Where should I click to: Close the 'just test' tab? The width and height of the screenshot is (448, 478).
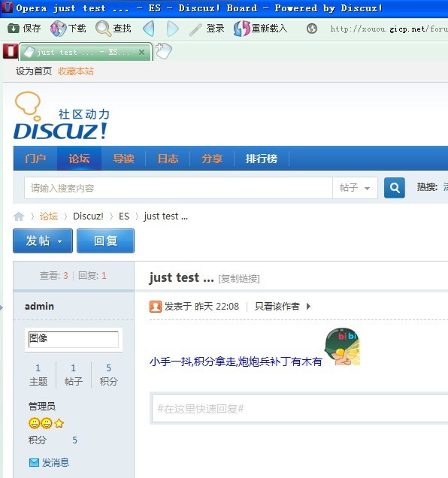(141, 52)
